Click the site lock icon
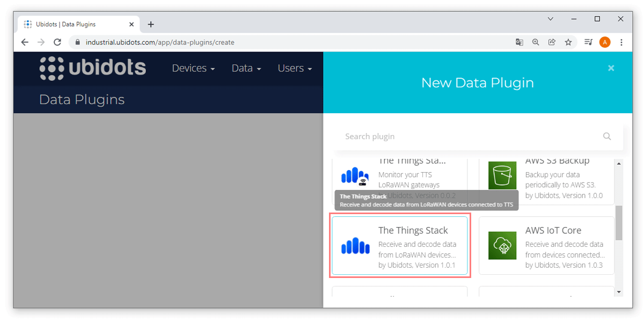Image resolution: width=644 pixels, height=322 pixels. (77, 42)
